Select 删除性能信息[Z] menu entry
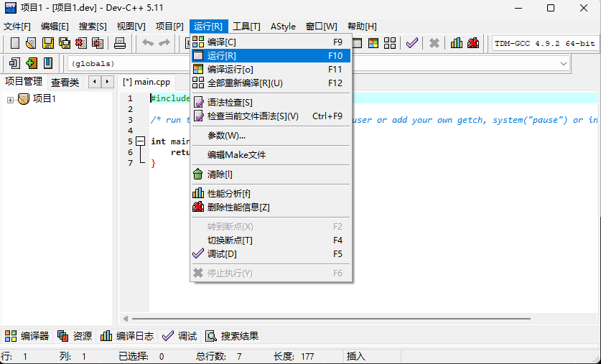The width and height of the screenshot is (601, 364). (271, 207)
